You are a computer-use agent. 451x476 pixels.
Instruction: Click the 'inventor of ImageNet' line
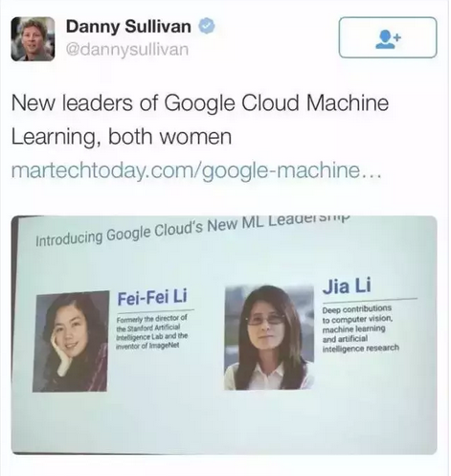(x=147, y=346)
